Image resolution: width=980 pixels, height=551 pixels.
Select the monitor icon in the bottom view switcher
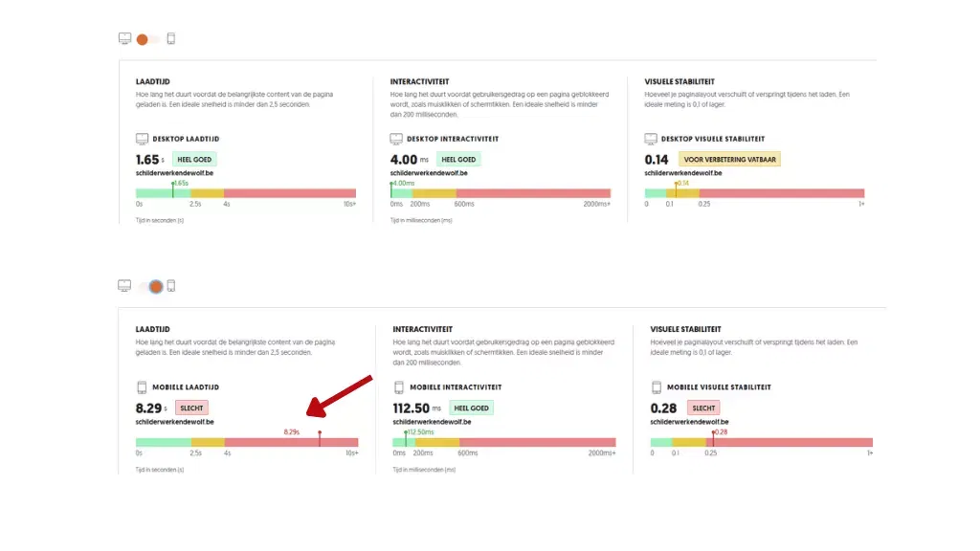[125, 285]
